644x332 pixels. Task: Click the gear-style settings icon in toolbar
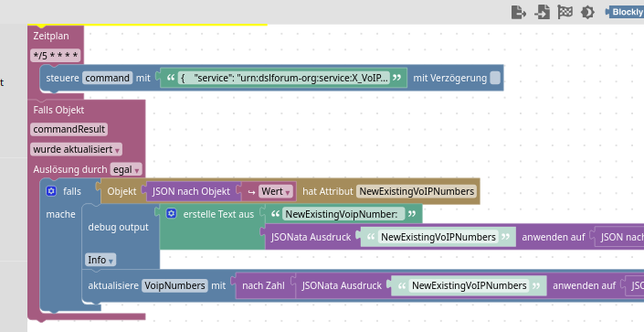click(587, 12)
